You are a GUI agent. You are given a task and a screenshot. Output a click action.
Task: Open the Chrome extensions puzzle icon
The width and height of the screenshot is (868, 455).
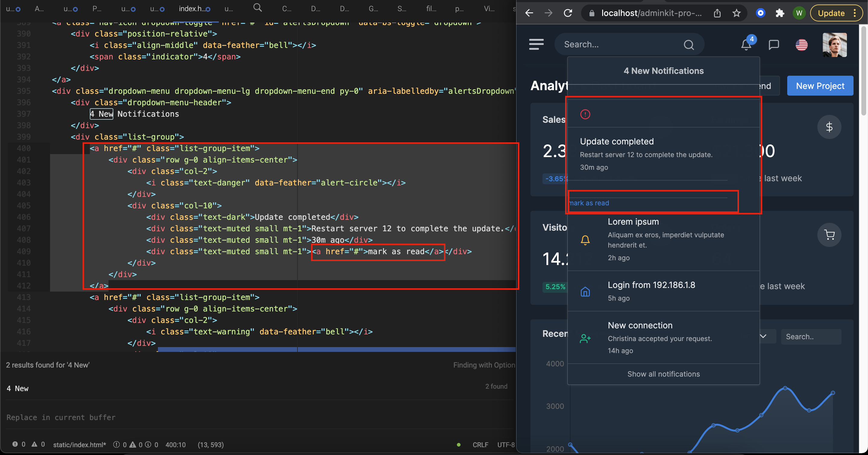(x=780, y=13)
